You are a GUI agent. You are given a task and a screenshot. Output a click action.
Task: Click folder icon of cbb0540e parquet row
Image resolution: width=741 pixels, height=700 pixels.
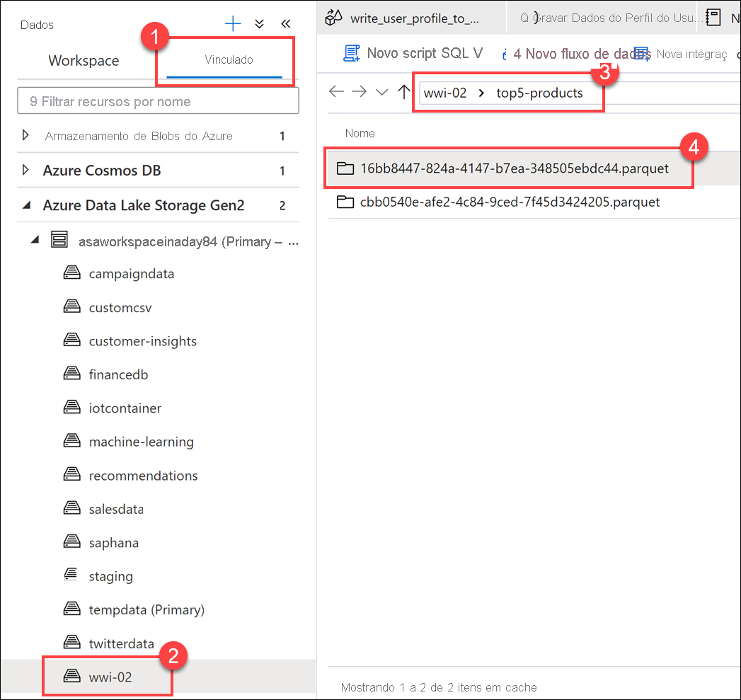(x=345, y=202)
